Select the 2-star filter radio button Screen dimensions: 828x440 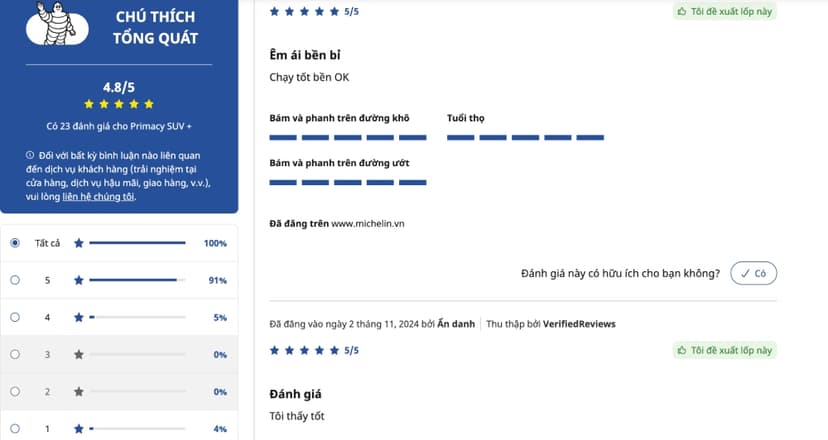click(x=15, y=391)
